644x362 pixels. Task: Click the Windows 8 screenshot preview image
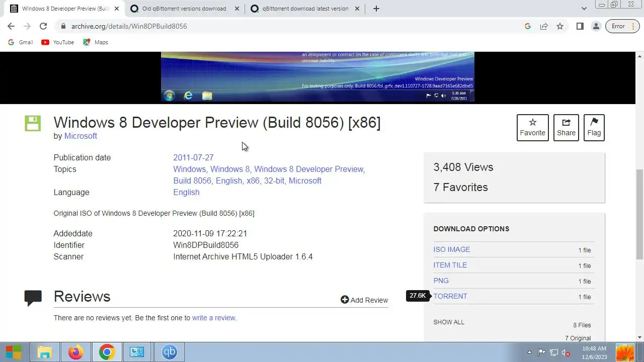coord(317,77)
